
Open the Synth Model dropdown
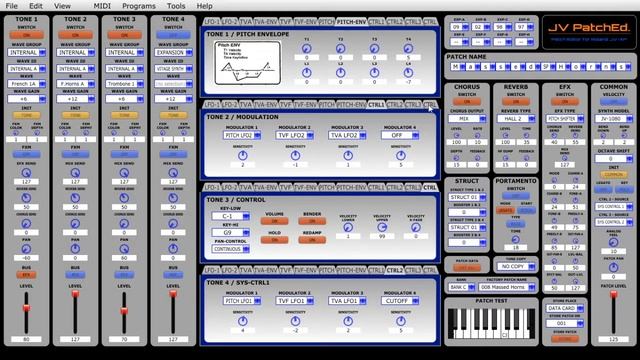[613, 119]
